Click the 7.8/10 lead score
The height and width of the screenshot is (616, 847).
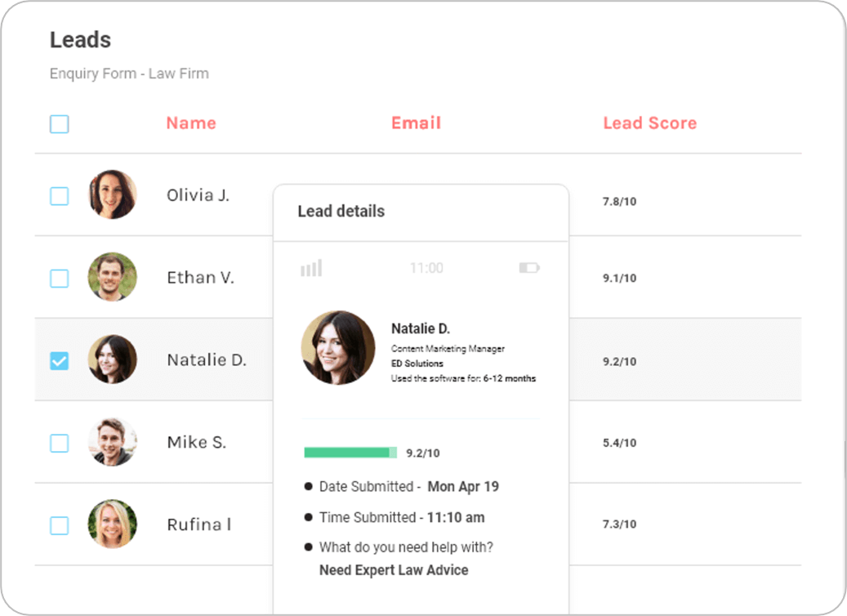tap(620, 202)
